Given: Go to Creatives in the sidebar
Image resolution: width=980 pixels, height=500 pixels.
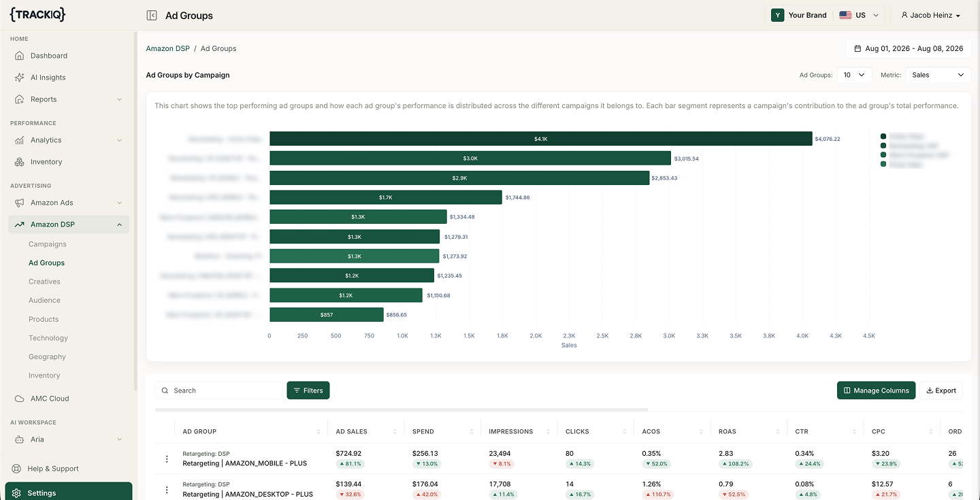Looking at the screenshot, I should [44, 282].
